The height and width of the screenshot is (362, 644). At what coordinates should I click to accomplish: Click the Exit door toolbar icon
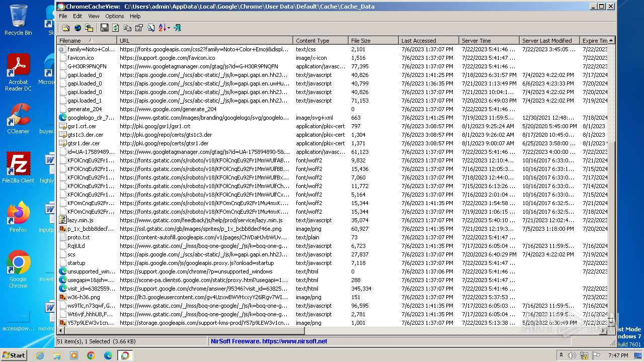point(177,28)
